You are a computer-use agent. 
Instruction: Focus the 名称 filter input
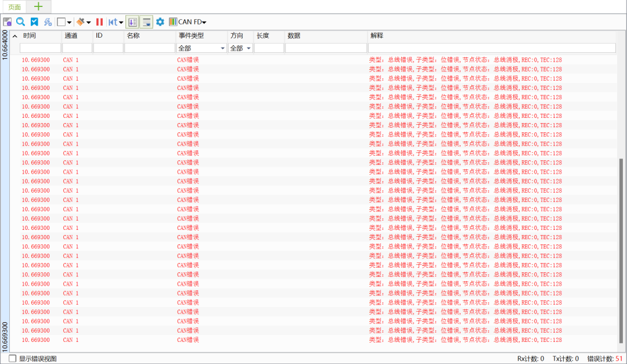[150, 48]
